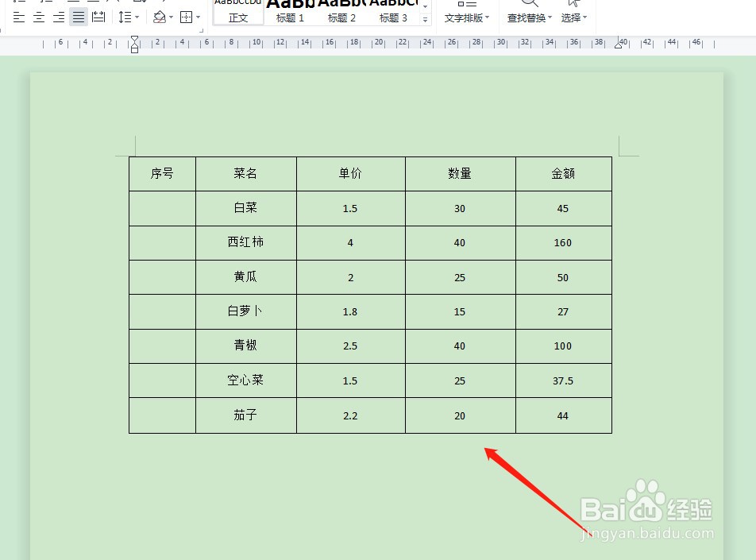Click the center alignment icon
The image size is (756, 560).
(38, 17)
